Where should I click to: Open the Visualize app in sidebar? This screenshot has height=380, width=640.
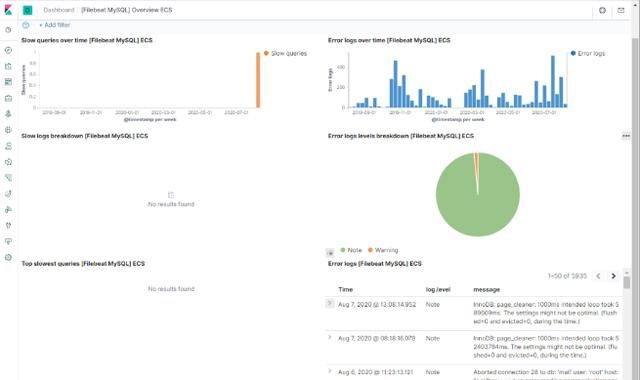(x=8, y=66)
